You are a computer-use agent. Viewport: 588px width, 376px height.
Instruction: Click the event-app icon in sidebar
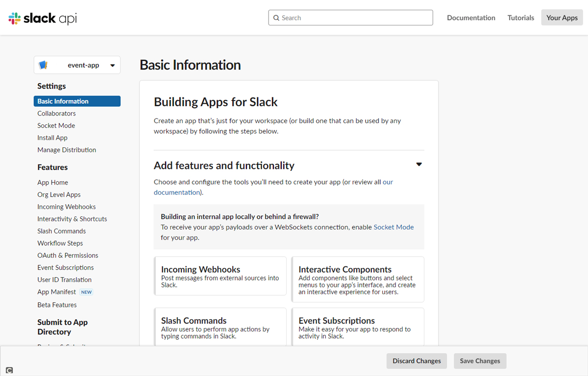43,65
